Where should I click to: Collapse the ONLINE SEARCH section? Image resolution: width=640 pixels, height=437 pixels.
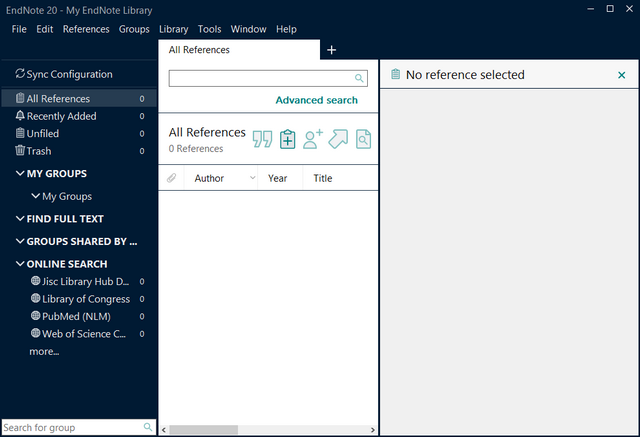point(21,264)
